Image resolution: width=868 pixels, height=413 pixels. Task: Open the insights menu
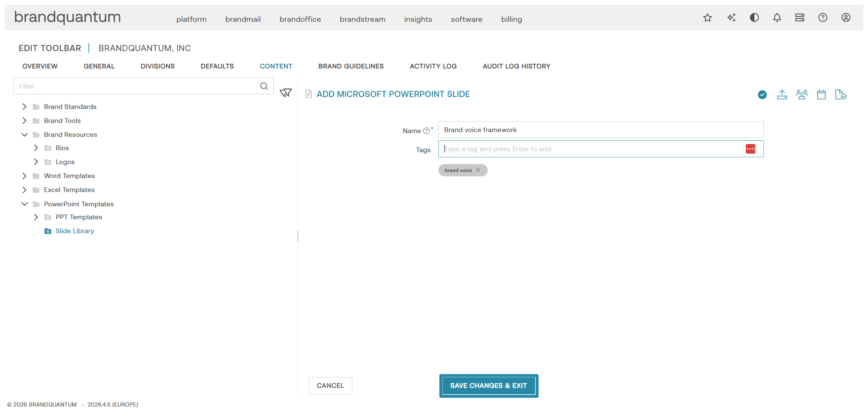pos(418,19)
